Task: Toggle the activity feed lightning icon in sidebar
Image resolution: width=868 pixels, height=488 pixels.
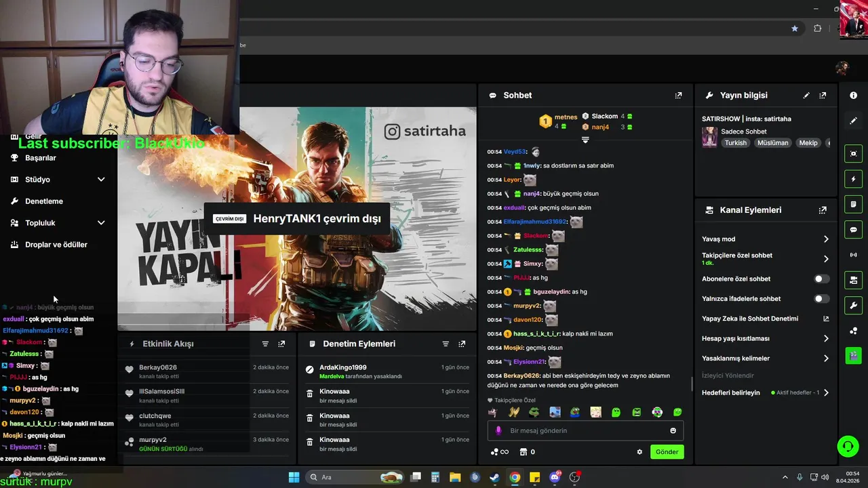Action: click(853, 179)
